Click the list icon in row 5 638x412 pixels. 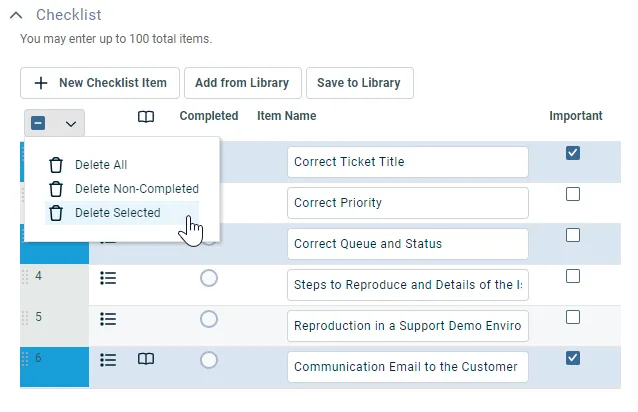coord(109,319)
